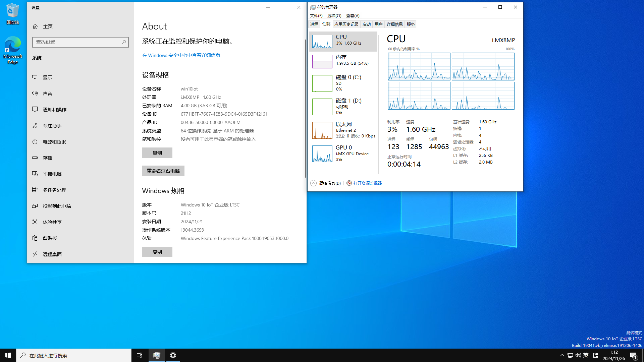Collapse Task Manager to fewer details
Image resolution: width=644 pixels, height=362 pixels.
(x=326, y=183)
